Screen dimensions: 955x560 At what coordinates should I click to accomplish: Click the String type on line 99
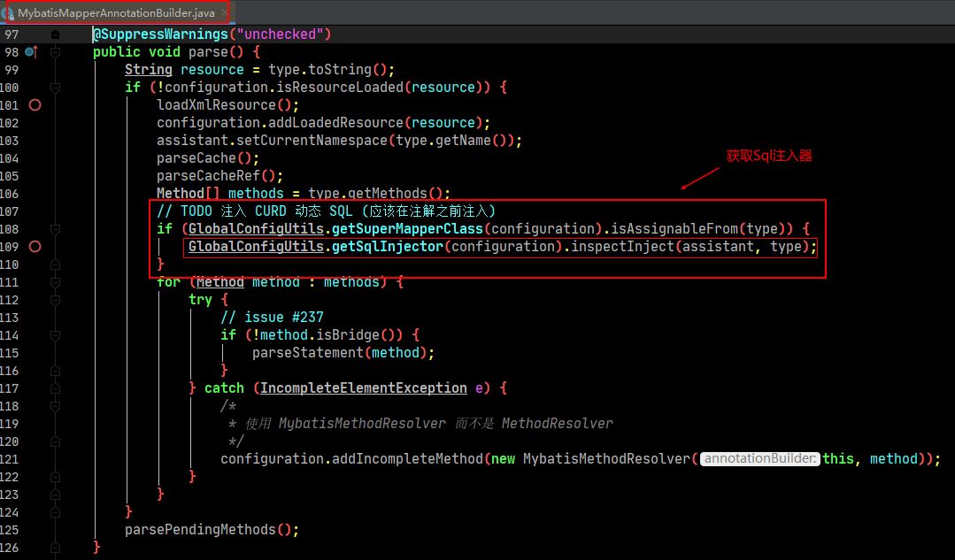(x=149, y=69)
